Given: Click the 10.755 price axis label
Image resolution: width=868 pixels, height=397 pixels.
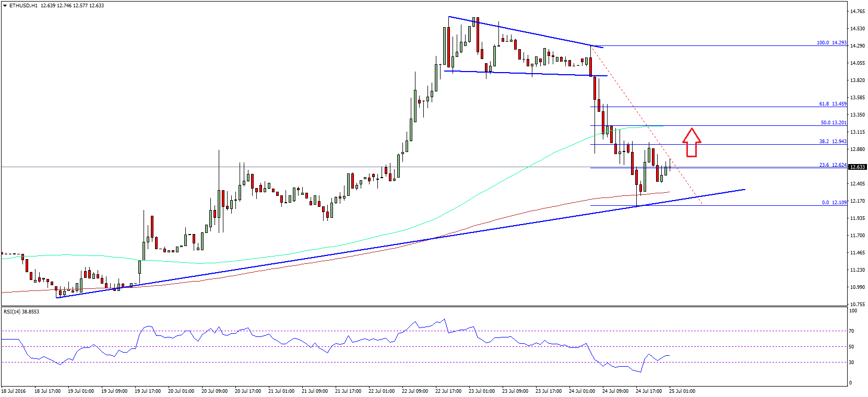Looking at the screenshot, I should [x=857, y=305].
